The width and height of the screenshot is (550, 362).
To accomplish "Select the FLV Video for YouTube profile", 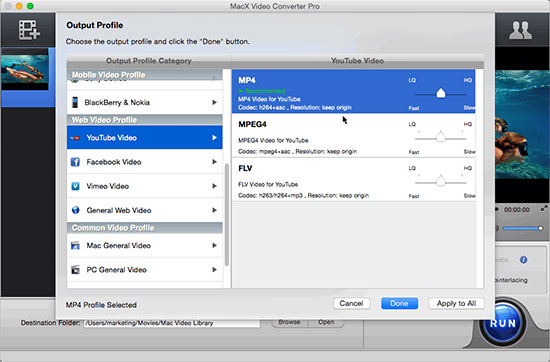I will [x=354, y=180].
